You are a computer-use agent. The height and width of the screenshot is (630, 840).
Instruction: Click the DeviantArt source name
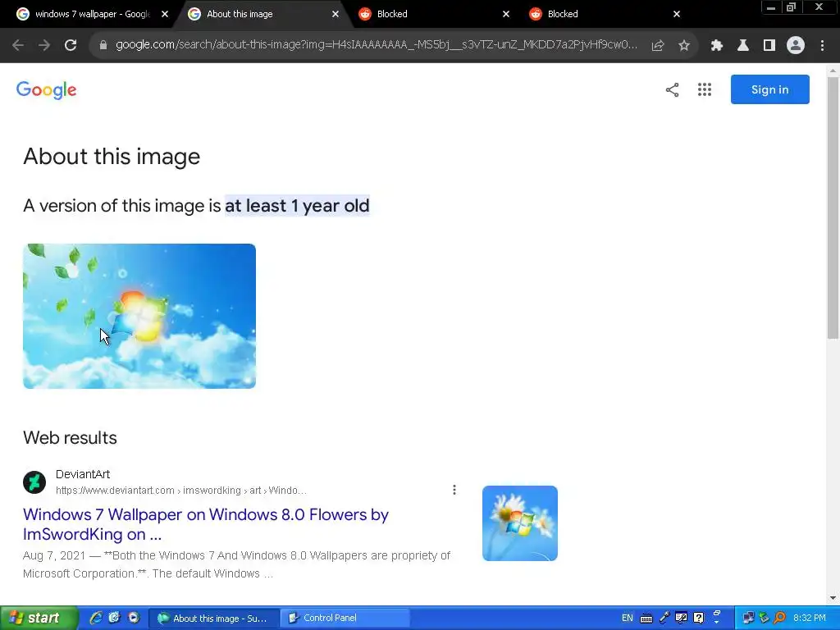(x=83, y=474)
